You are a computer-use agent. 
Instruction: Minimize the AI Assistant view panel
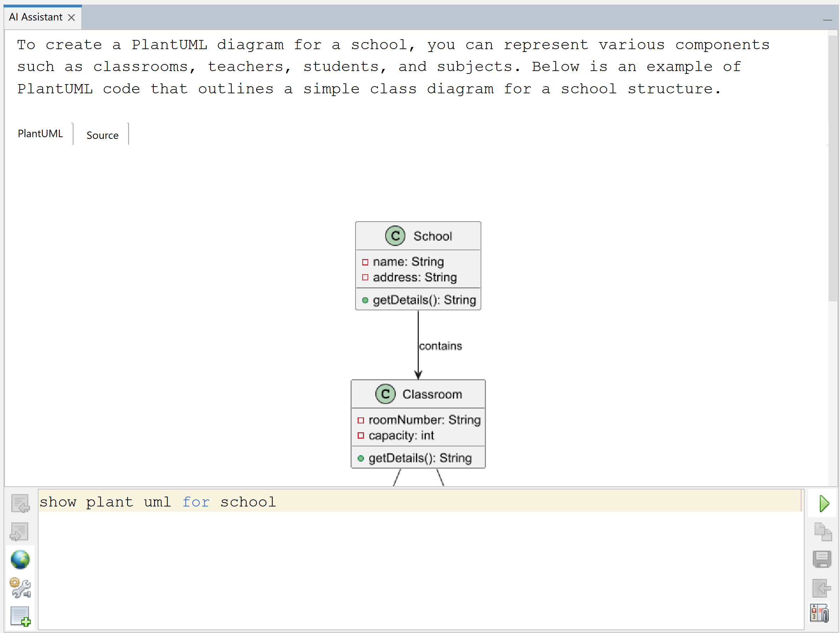[827, 19]
